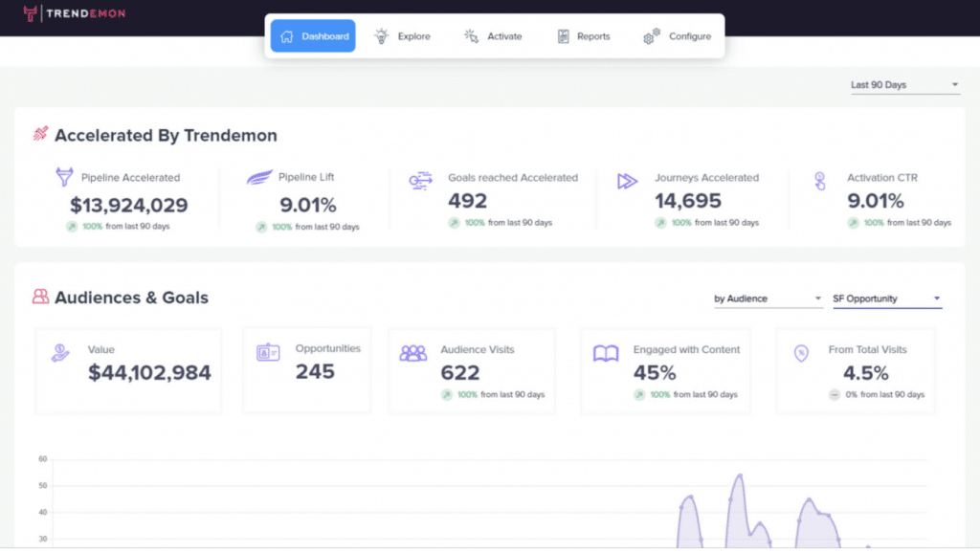The width and height of the screenshot is (980, 552).
Task: Click the Trendemon logo
Action: click(x=74, y=13)
